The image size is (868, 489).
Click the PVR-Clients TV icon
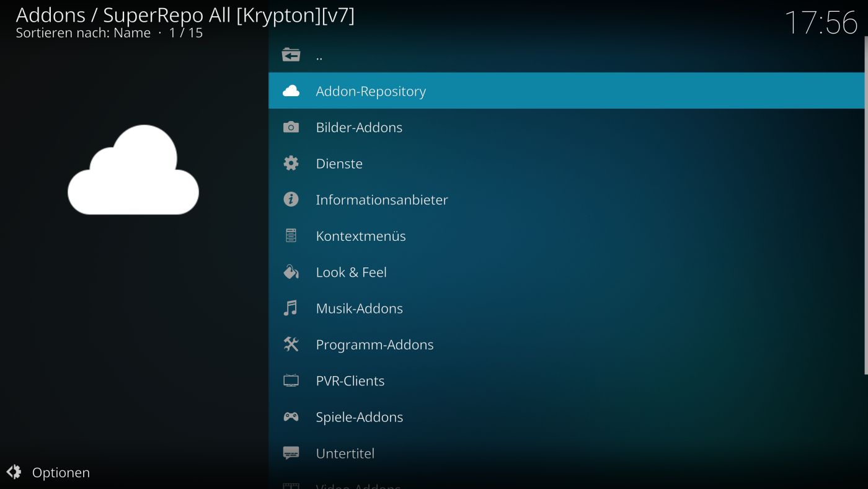[291, 380]
